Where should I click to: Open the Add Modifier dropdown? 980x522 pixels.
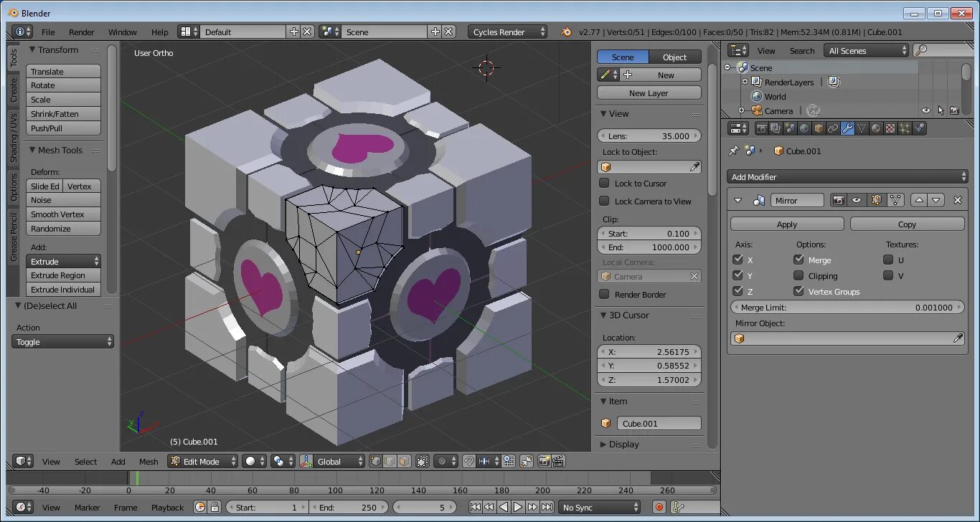pos(847,176)
